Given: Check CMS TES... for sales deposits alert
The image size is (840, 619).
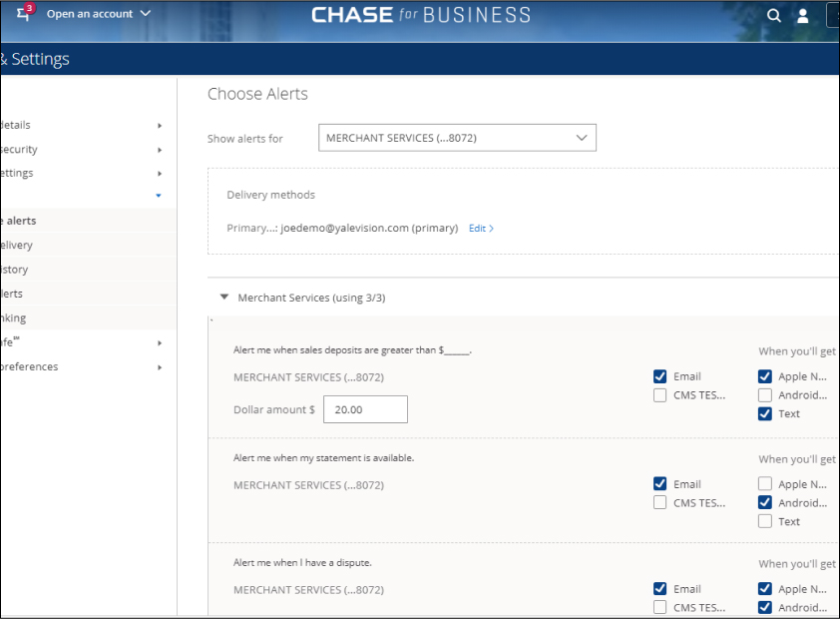Looking at the screenshot, I should tap(660, 395).
